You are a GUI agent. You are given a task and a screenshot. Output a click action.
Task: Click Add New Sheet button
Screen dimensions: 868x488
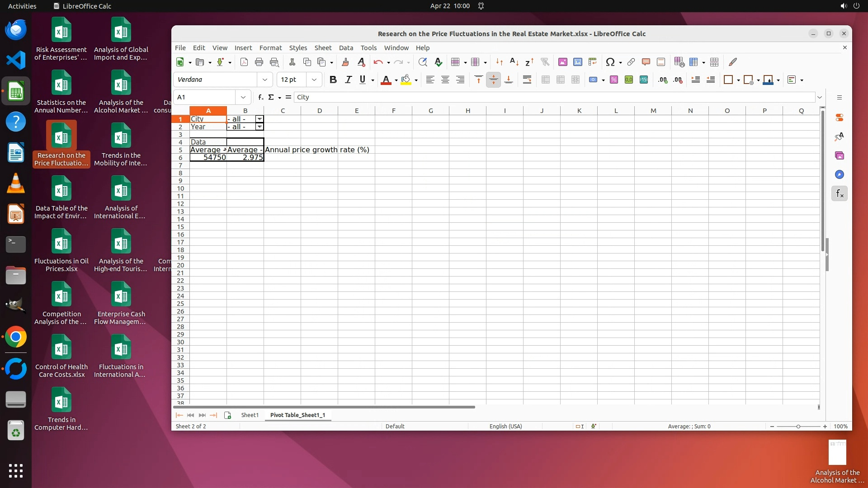228,415
